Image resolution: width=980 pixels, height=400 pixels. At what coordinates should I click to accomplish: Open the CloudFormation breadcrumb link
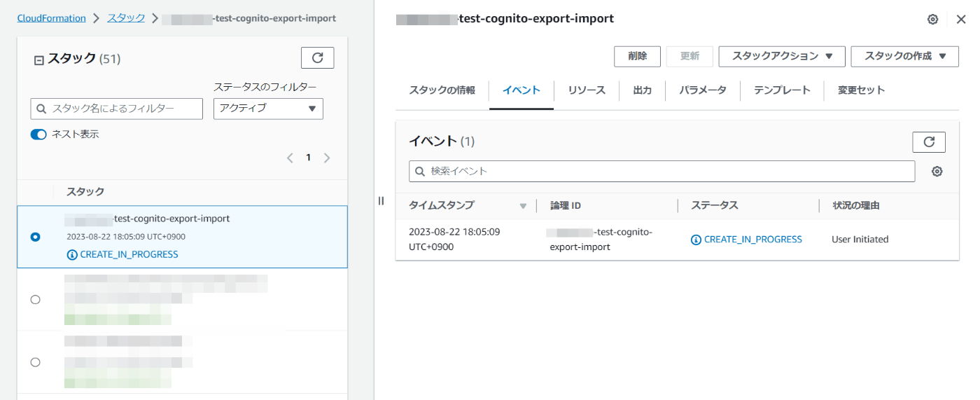[52, 18]
